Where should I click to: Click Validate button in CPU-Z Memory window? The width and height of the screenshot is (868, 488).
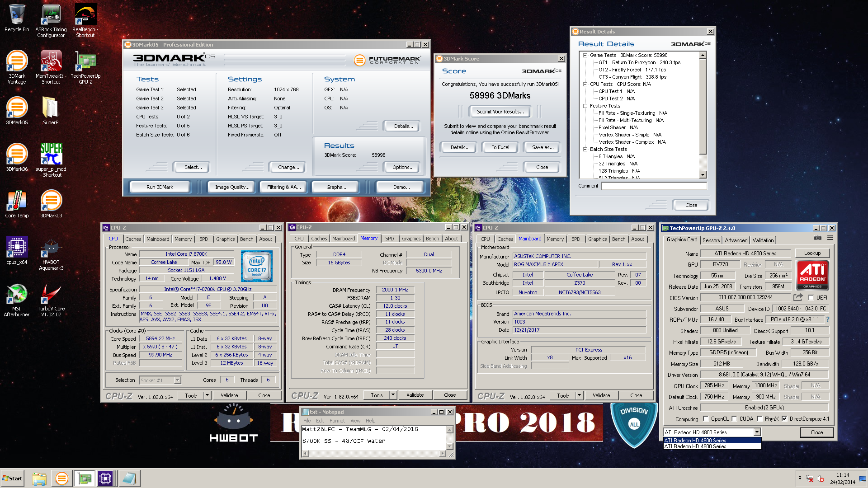click(x=415, y=395)
